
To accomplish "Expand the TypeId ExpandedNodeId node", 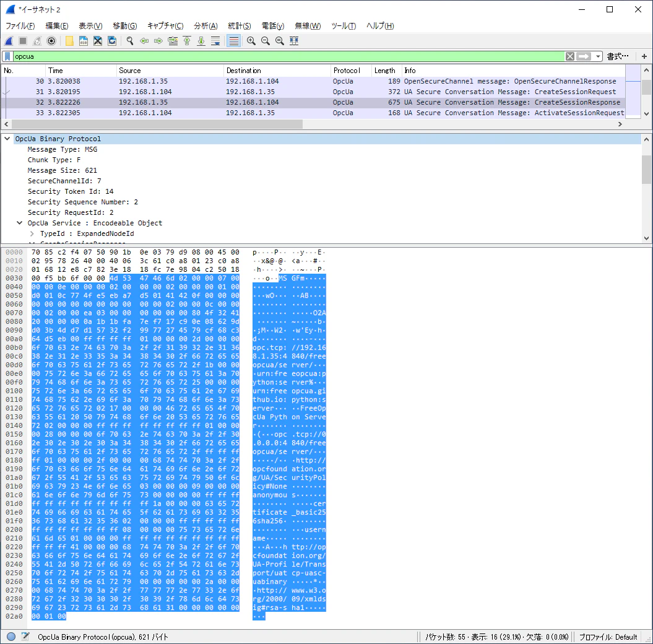I will [x=32, y=233].
